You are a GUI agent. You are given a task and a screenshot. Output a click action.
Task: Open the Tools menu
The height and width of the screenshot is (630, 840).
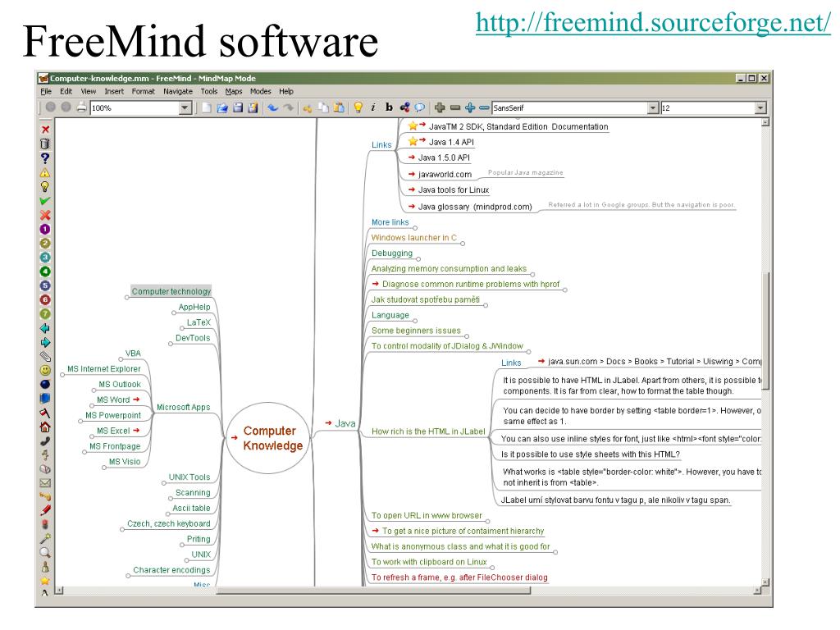[209, 92]
